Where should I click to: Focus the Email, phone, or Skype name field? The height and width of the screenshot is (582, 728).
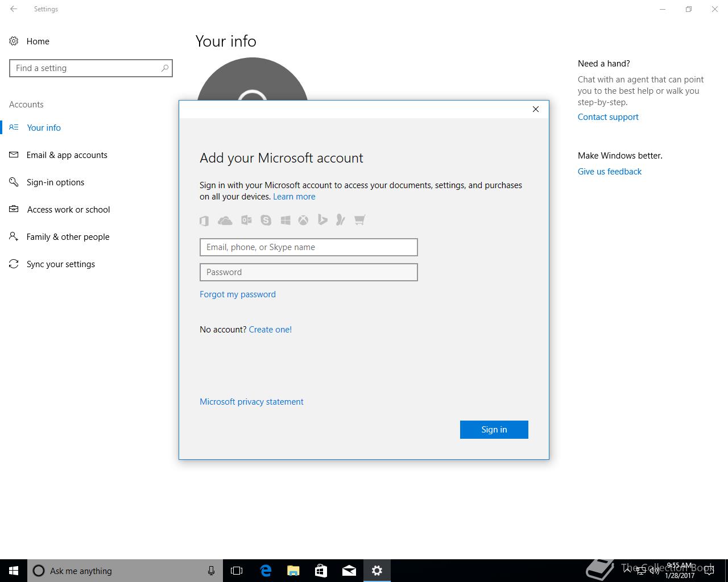pos(309,247)
